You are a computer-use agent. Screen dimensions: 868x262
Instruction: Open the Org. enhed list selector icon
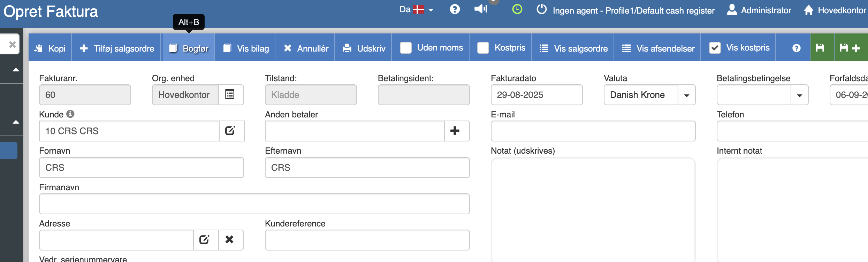click(x=230, y=94)
